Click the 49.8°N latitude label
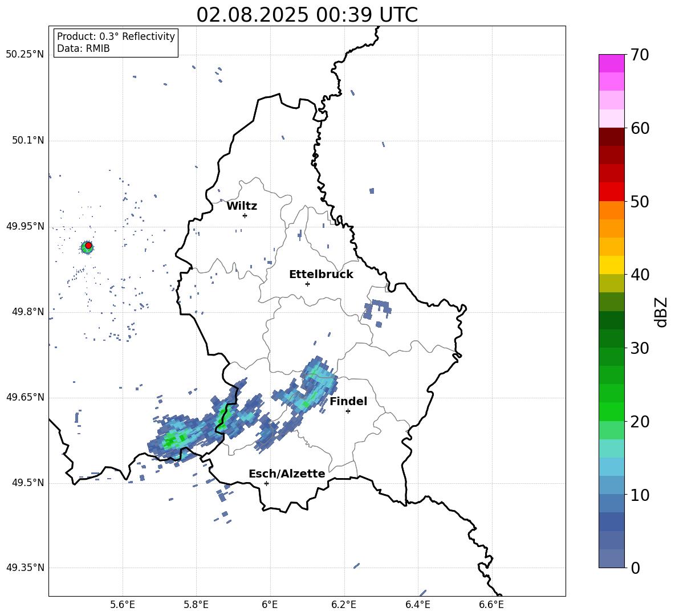This screenshot has height=616, width=675. (28, 312)
